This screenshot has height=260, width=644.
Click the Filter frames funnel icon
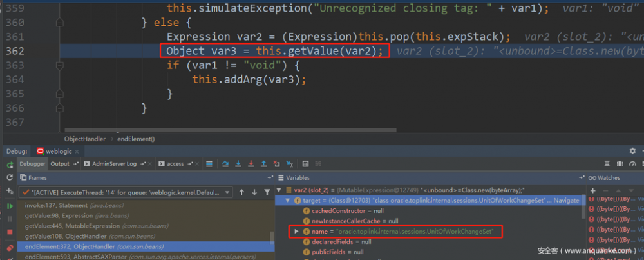267,192
